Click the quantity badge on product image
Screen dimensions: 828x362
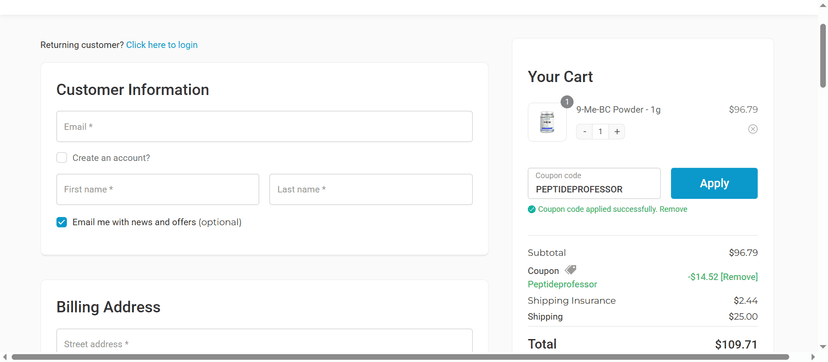(567, 102)
